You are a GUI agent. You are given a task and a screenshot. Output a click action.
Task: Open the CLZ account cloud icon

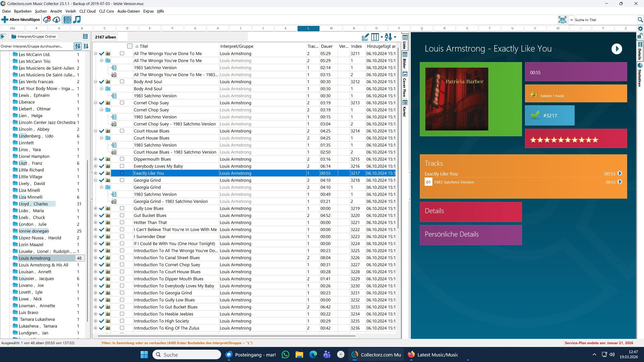click(x=57, y=19)
